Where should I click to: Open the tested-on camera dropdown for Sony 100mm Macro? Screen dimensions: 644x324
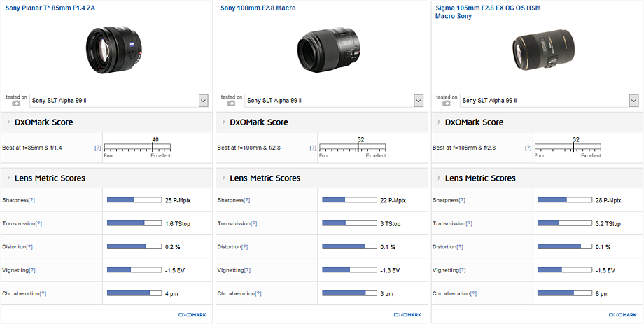click(334, 101)
